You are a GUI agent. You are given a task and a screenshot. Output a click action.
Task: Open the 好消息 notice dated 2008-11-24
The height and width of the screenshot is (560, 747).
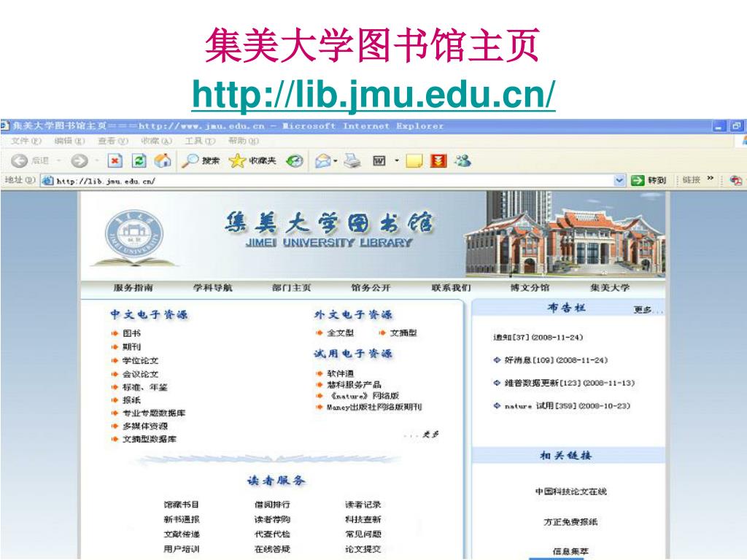click(556, 360)
